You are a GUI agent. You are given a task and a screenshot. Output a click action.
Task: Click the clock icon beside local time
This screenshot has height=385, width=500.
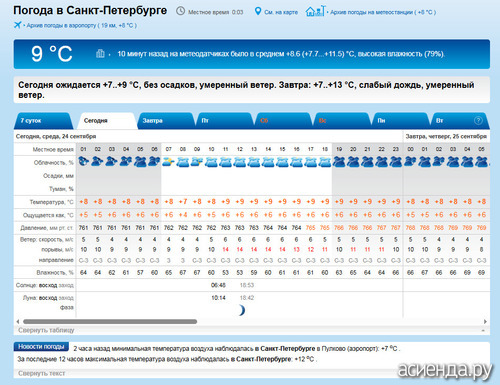180,11
